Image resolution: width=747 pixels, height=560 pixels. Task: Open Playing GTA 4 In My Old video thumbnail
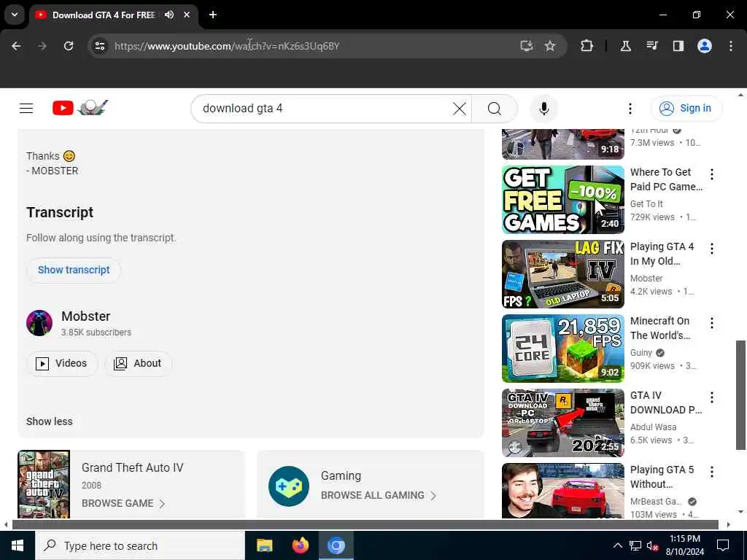562,274
